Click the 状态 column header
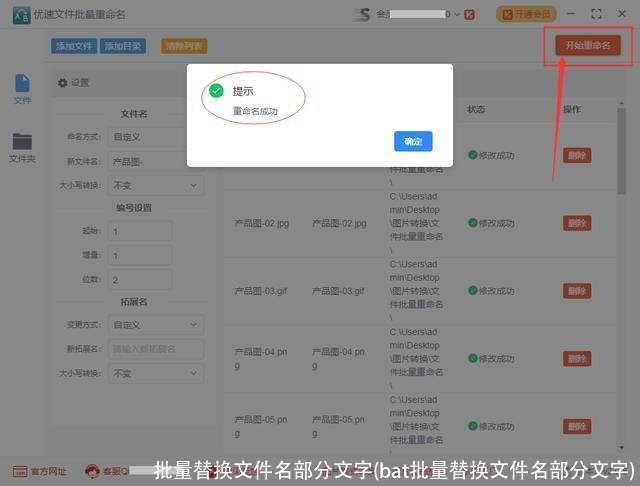The image size is (640, 486). click(x=476, y=109)
